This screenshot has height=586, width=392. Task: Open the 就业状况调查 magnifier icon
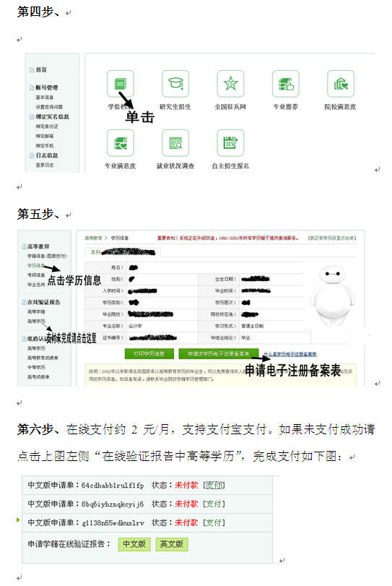coord(175,143)
